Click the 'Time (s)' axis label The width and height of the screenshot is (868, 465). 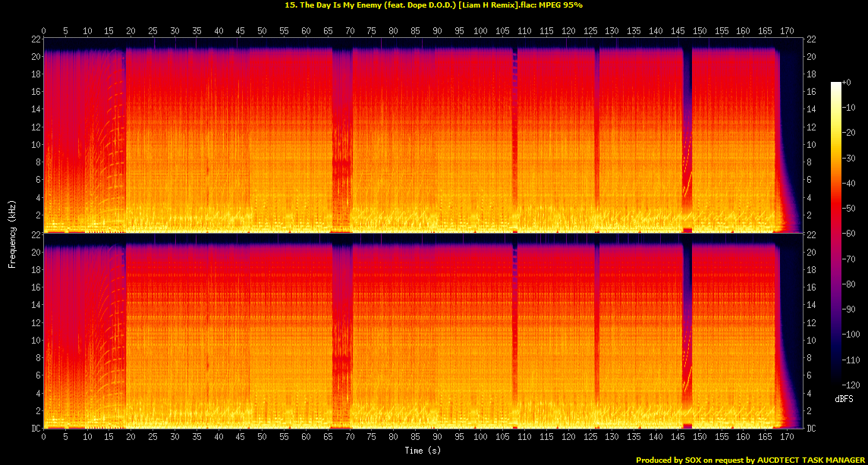point(422,451)
